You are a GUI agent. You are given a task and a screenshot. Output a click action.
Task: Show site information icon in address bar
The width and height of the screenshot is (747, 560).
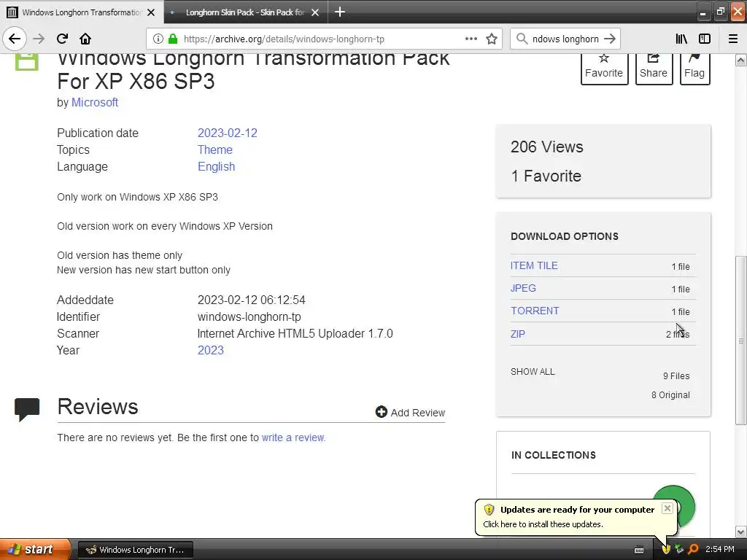coord(158,39)
